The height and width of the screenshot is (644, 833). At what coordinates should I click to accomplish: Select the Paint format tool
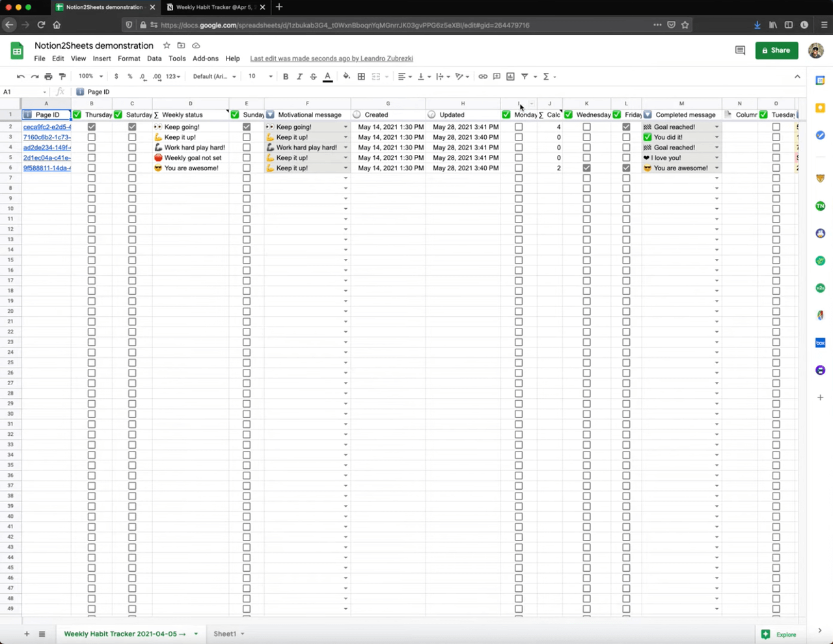pyautogui.click(x=62, y=77)
